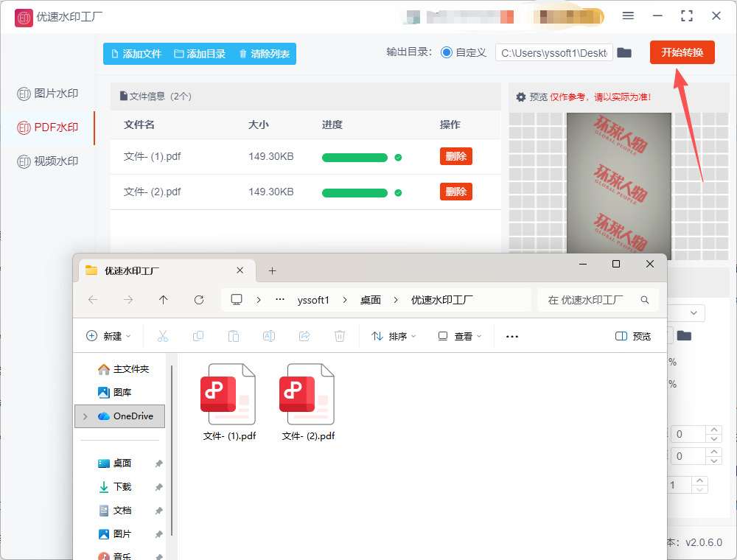Image resolution: width=737 pixels, height=560 pixels.
Task: Click yssoft1 in the breadcrumb
Action: 313,300
